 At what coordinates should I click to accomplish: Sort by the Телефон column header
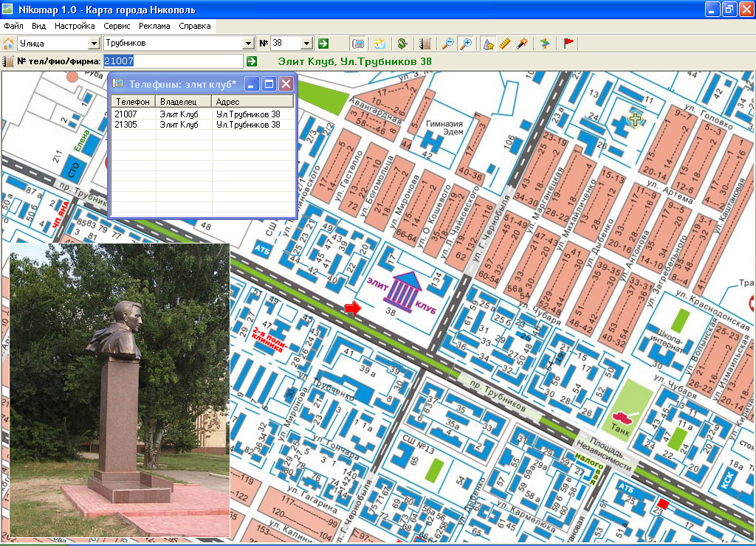134,102
